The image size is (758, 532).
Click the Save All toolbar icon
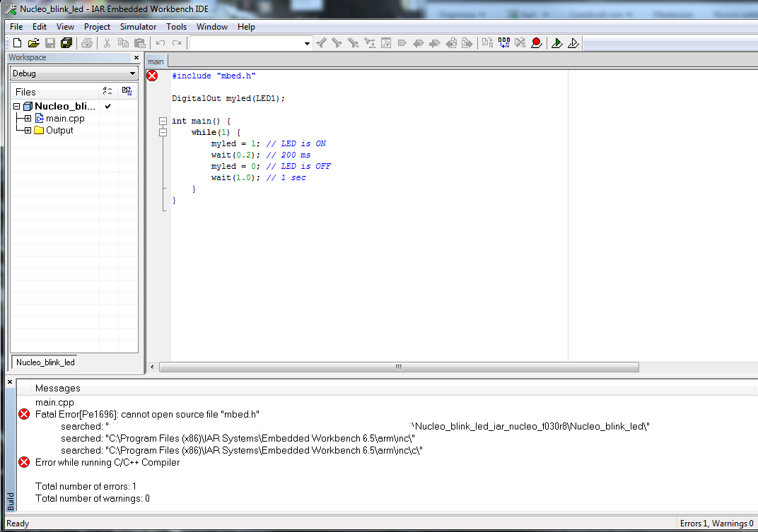click(x=66, y=43)
